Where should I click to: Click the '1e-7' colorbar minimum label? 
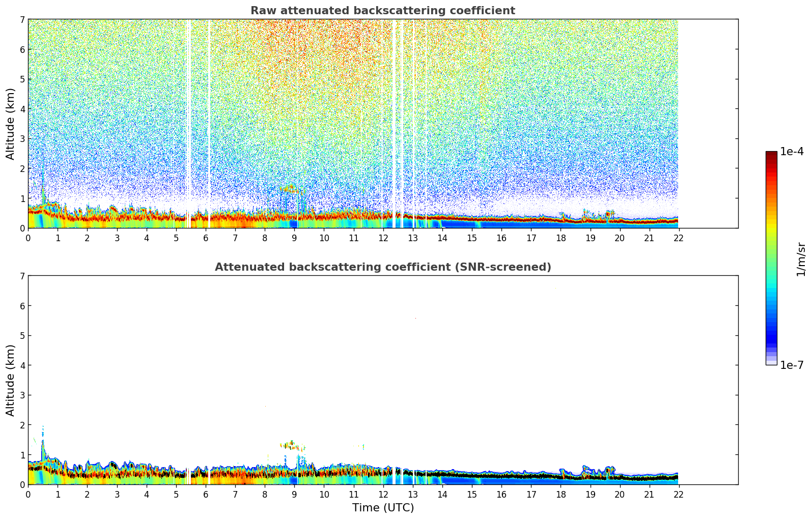pyautogui.click(x=792, y=365)
